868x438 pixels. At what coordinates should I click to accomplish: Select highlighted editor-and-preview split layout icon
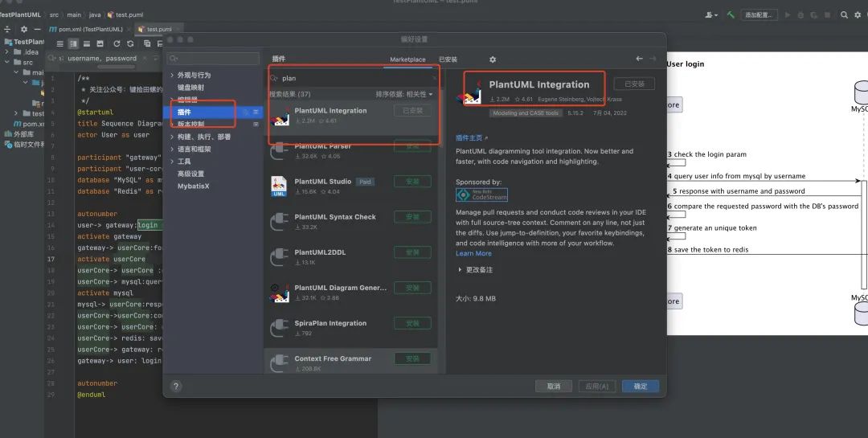73,43
